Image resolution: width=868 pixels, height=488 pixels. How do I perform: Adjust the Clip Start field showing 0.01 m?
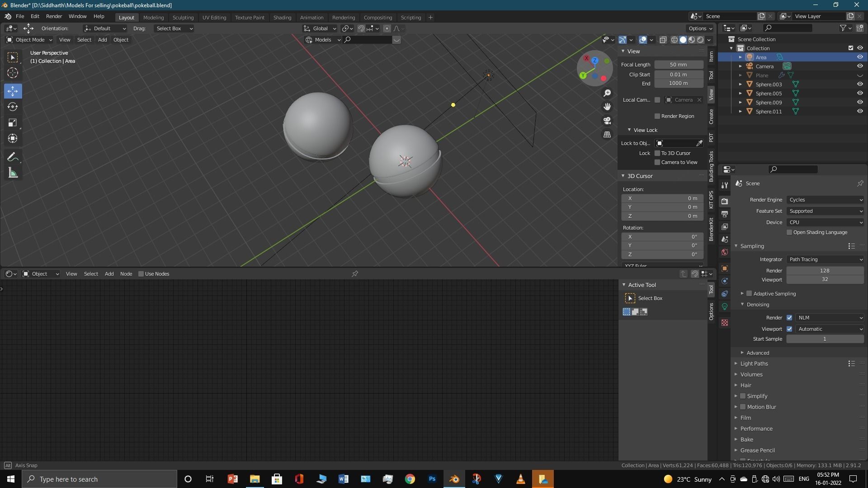point(679,75)
